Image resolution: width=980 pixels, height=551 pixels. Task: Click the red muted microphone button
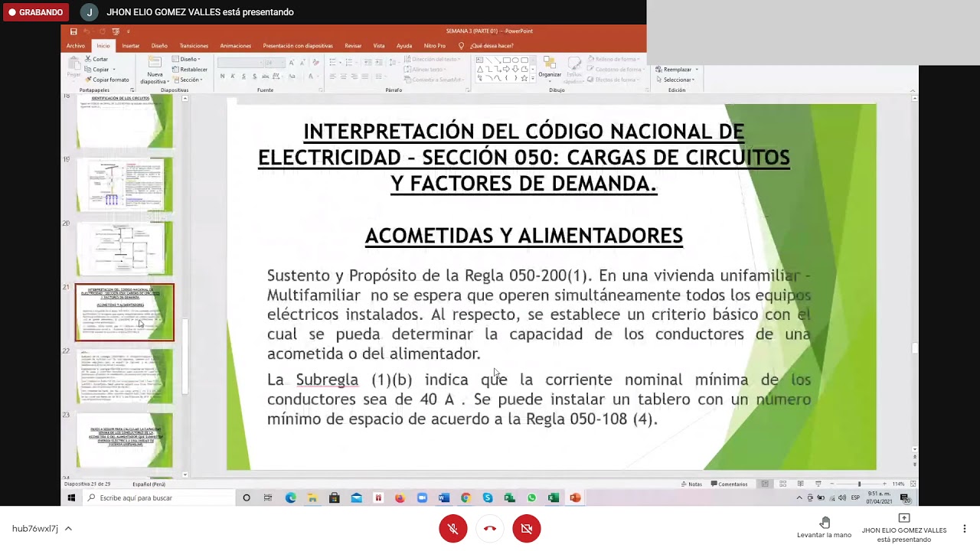pyautogui.click(x=453, y=529)
